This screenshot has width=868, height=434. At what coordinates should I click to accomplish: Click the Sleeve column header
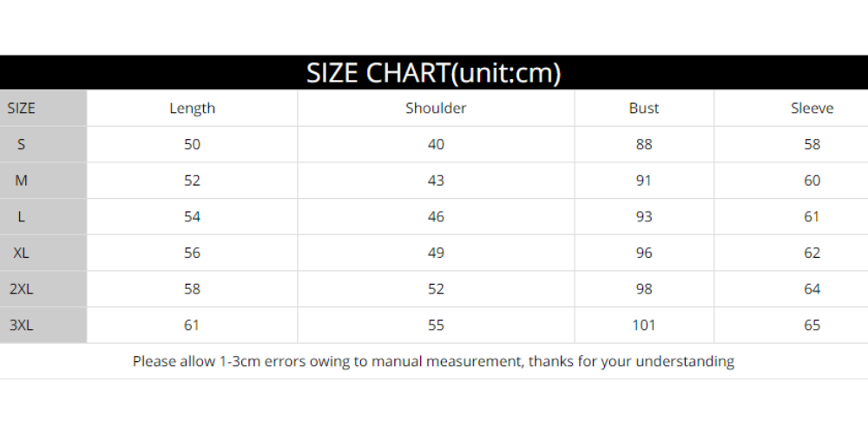(812, 108)
